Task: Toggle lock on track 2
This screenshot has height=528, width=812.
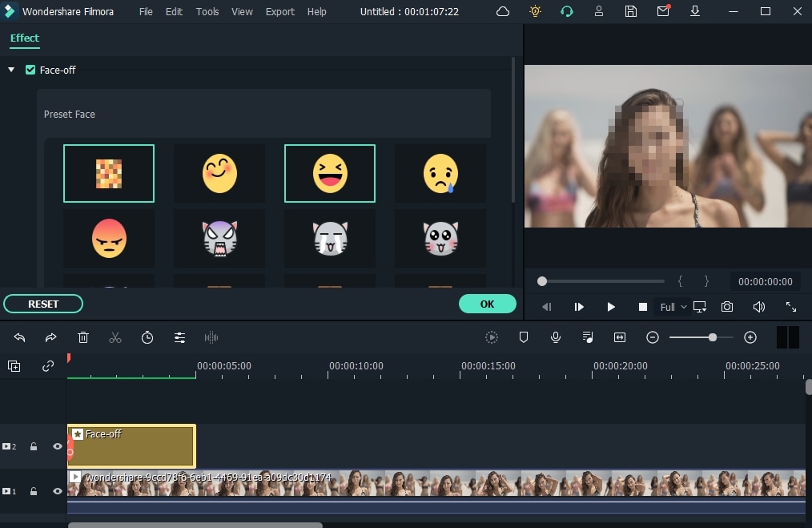Action: [x=34, y=446]
